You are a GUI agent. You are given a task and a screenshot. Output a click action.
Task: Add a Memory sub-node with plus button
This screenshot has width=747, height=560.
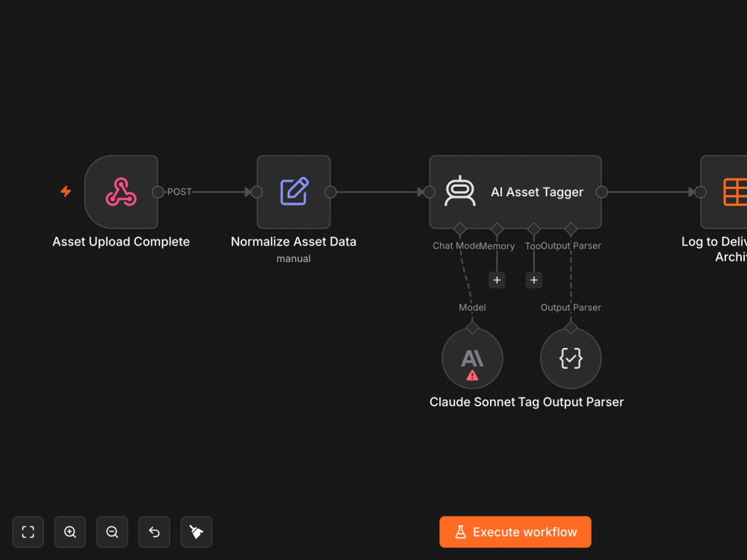point(497,280)
